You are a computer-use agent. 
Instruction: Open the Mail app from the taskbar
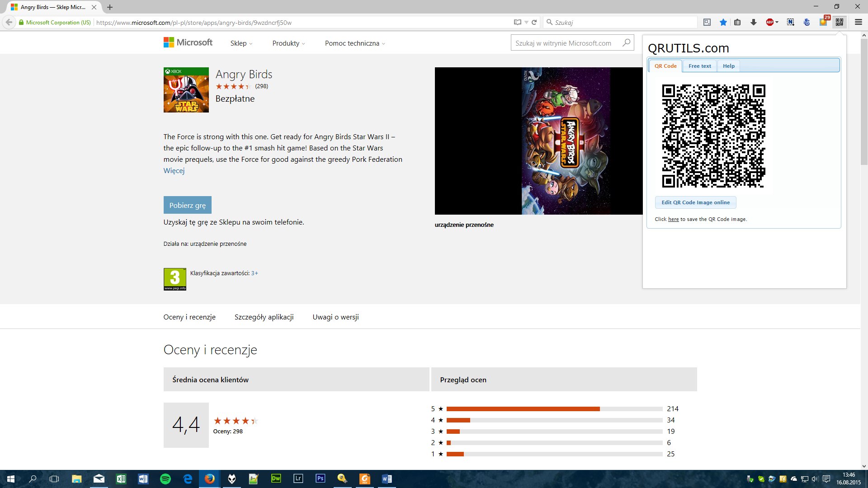click(99, 479)
